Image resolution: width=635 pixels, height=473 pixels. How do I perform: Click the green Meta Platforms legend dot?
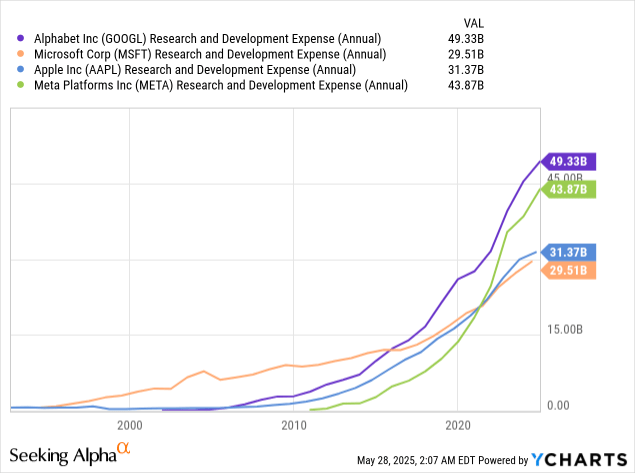(20, 85)
